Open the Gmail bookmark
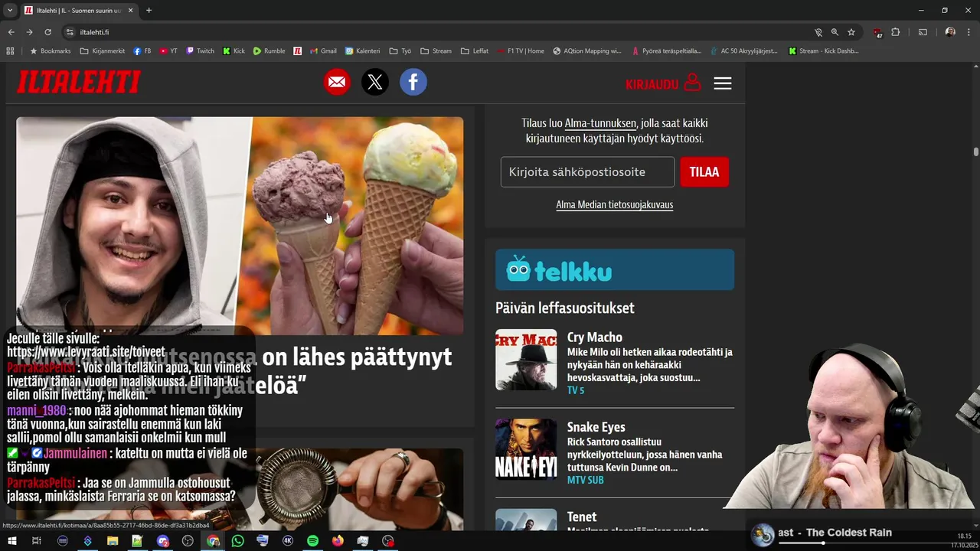 pos(323,51)
